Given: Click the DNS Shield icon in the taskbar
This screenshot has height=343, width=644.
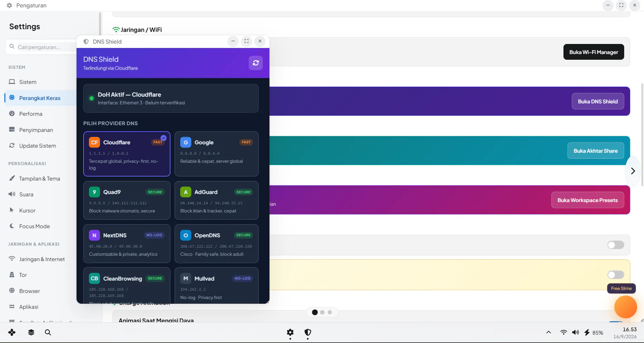Looking at the screenshot, I should (x=308, y=332).
